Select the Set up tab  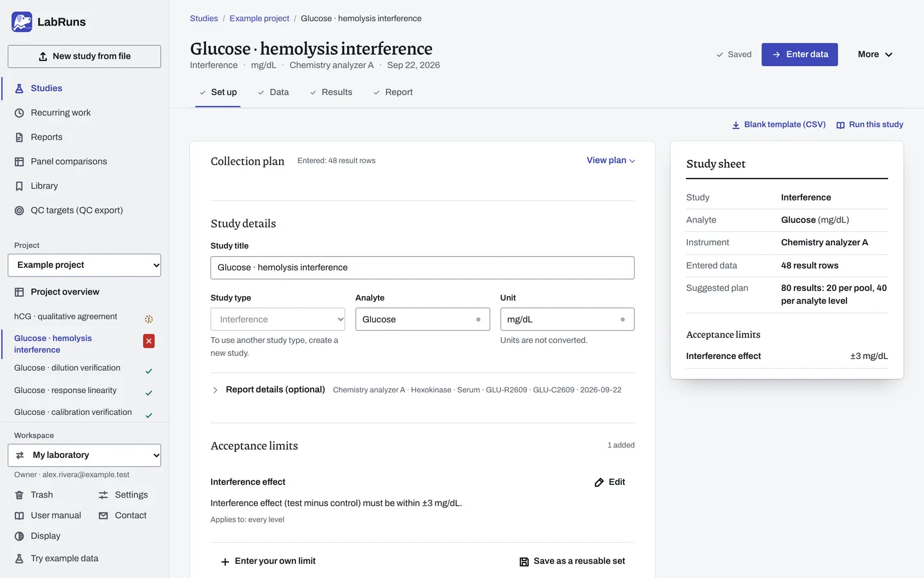coord(218,92)
